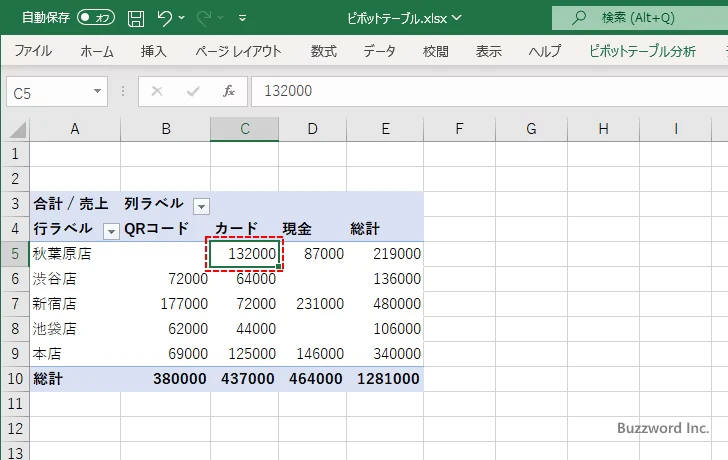Select row 5 header
Image resolution: width=728 pixels, height=460 pixels.
pos(15,254)
